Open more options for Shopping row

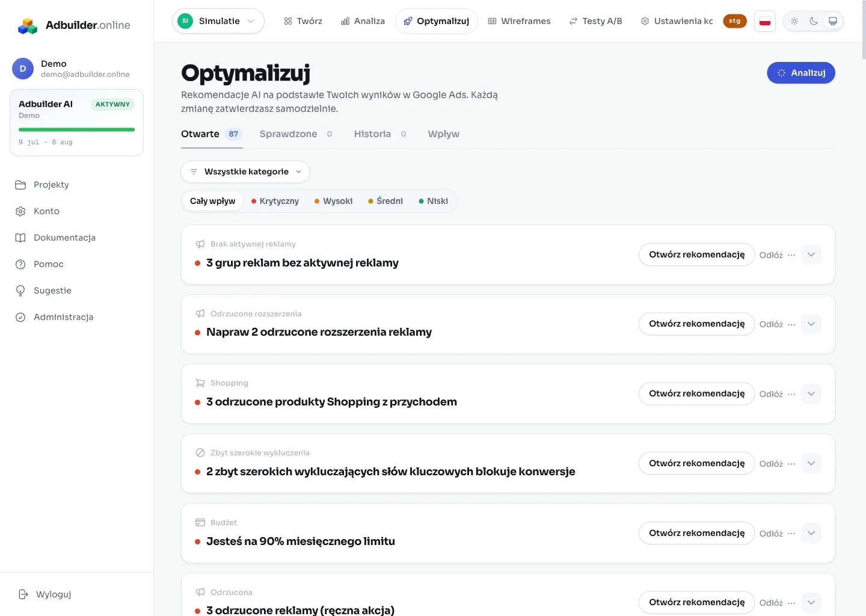coord(791,394)
